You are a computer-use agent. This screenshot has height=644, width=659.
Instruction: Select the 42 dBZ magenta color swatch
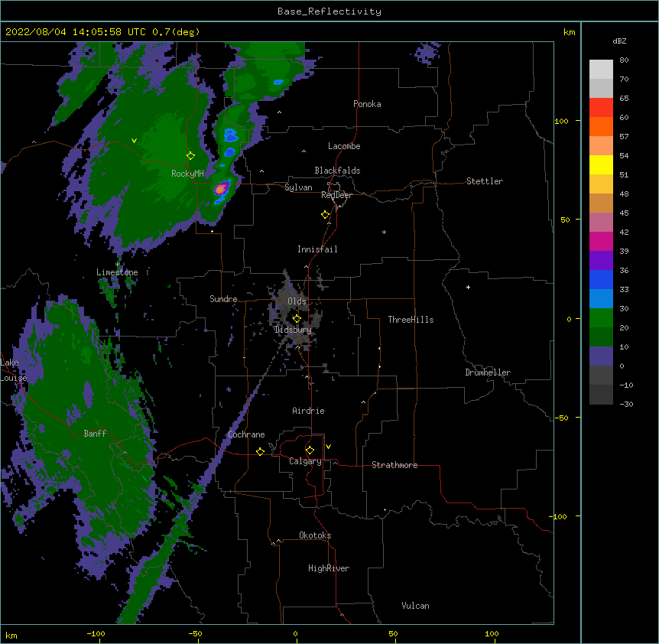601,241
